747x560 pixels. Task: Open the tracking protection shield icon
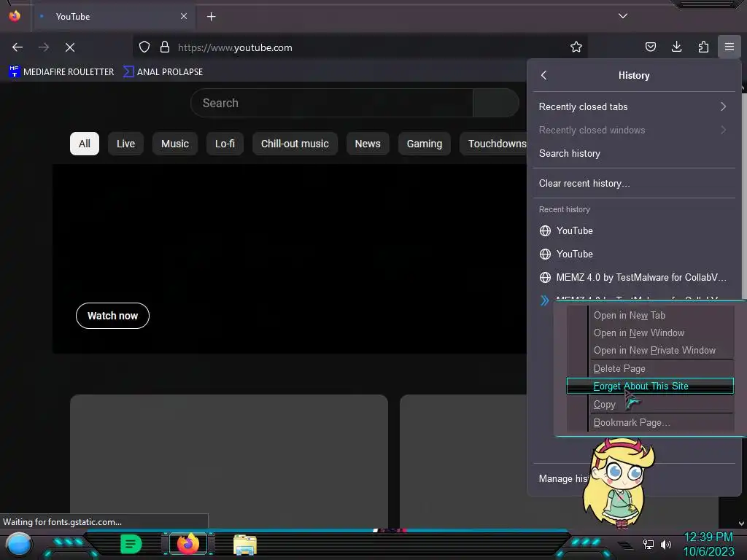[x=144, y=47]
